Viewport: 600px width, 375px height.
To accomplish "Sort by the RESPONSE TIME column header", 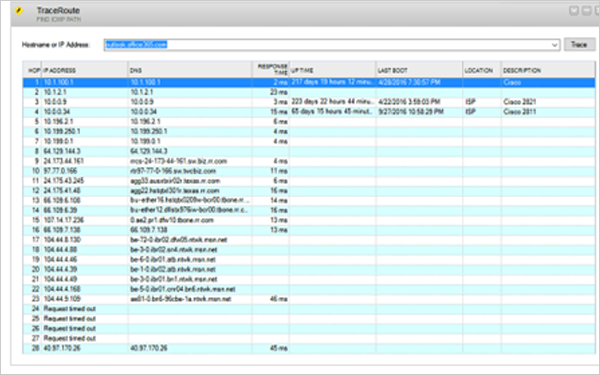I will (272, 69).
